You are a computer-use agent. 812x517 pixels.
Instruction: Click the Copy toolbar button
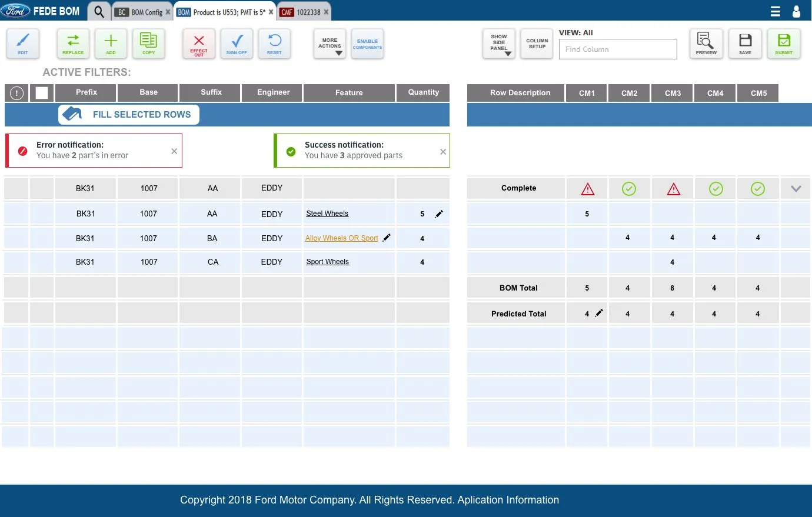point(148,44)
